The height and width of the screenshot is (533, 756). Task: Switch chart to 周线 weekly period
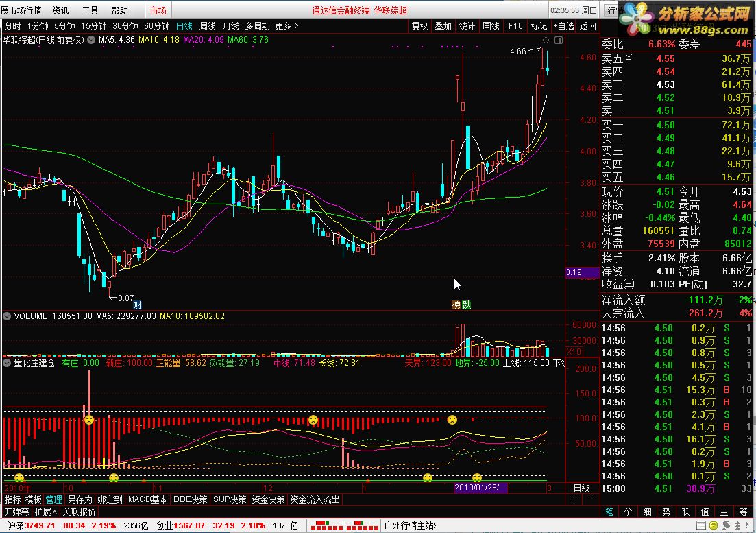pyautogui.click(x=207, y=26)
